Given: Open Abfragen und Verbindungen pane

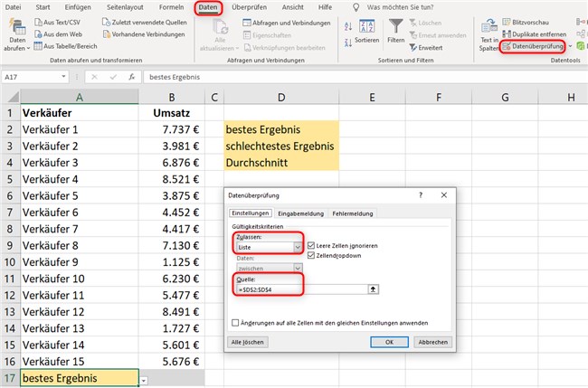Looking at the screenshot, I should (x=287, y=23).
